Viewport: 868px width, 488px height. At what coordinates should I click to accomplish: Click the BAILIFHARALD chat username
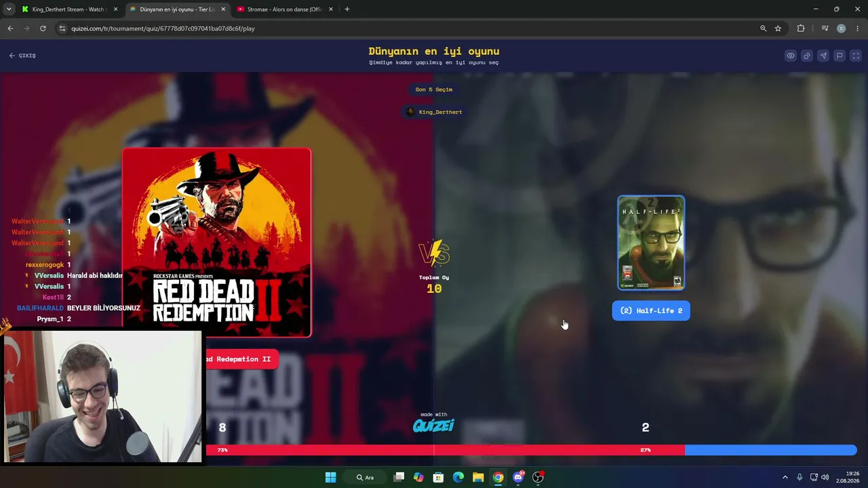[x=40, y=308]
